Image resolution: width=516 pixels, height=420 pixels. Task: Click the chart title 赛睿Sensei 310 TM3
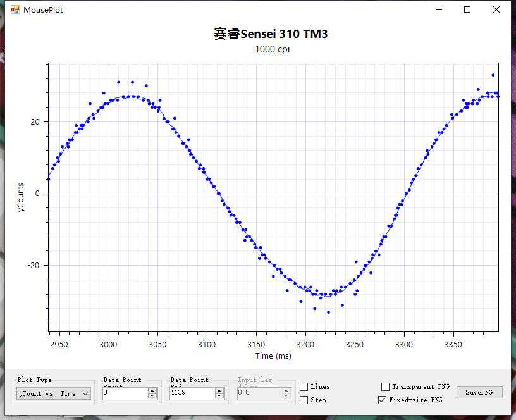271,34
